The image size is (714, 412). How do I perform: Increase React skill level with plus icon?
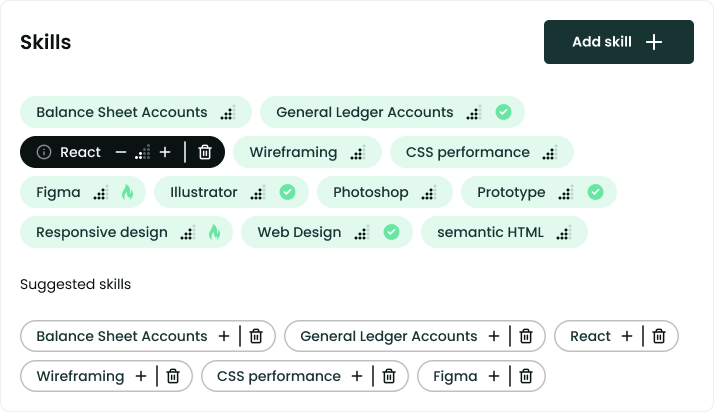(x=165, y=152)
